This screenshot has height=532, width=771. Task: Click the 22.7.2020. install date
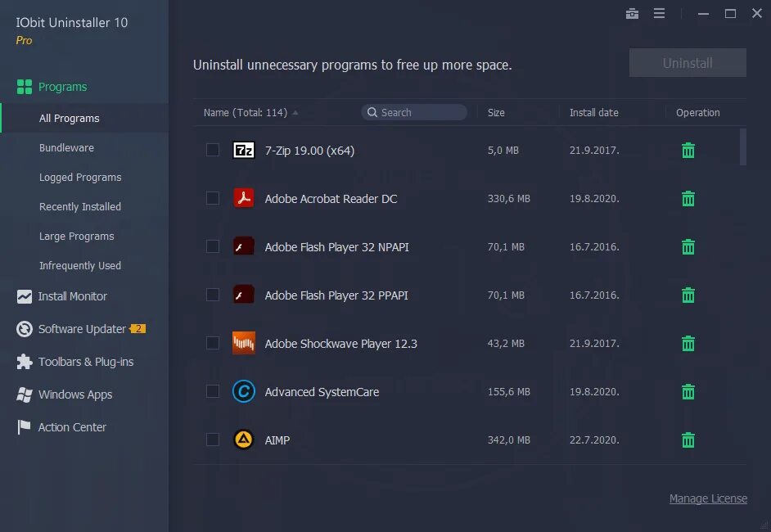pyautogui.click(x=594, y=440)
